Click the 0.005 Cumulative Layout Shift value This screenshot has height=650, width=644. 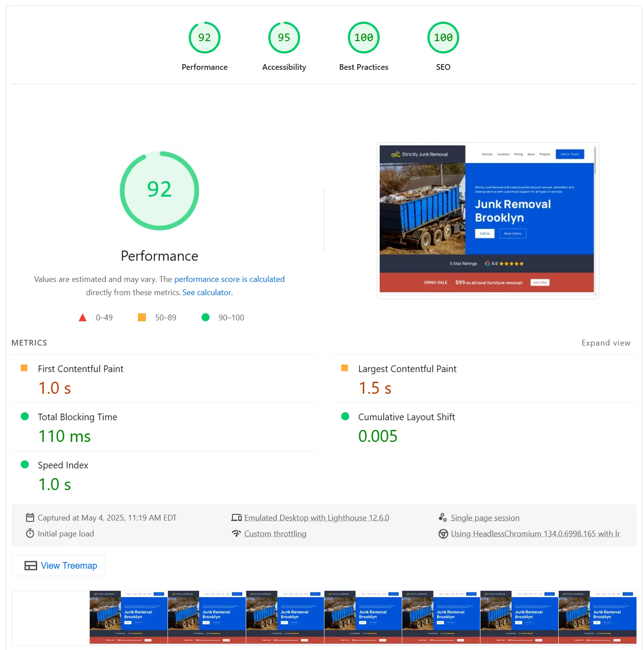click(378, 436)
